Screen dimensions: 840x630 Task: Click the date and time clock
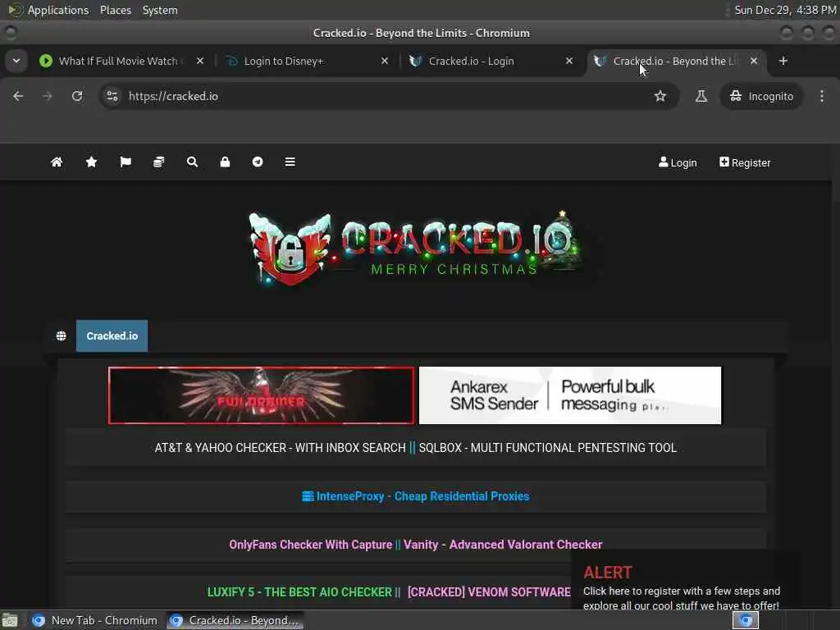pyautogui.click(x=785, y=10)
